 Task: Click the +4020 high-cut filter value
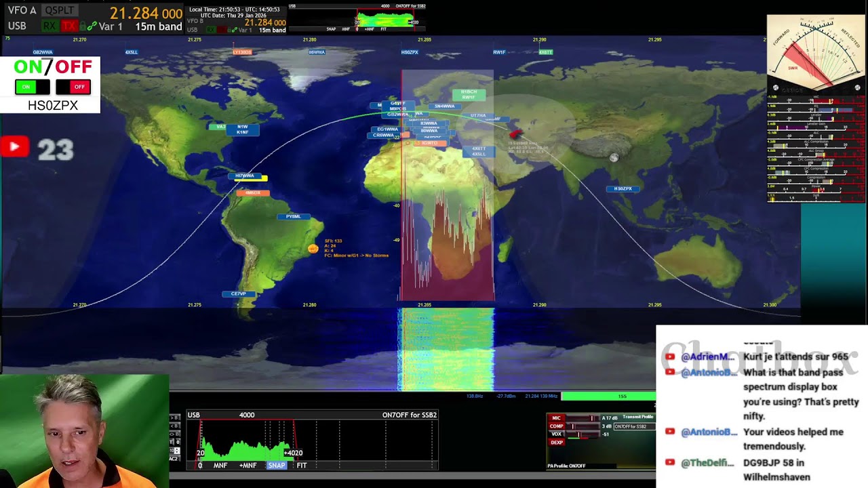(x=293, y=453)
